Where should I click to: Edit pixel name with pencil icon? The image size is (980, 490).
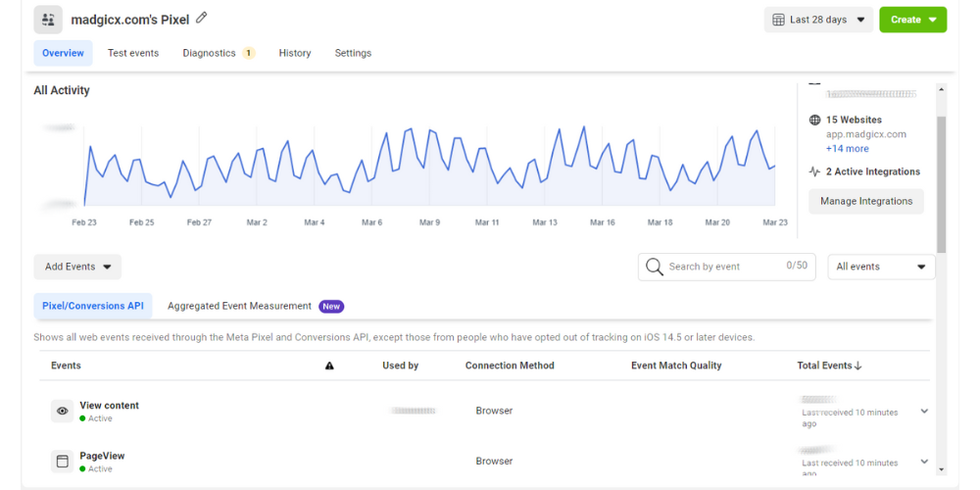tap(201, 18)
